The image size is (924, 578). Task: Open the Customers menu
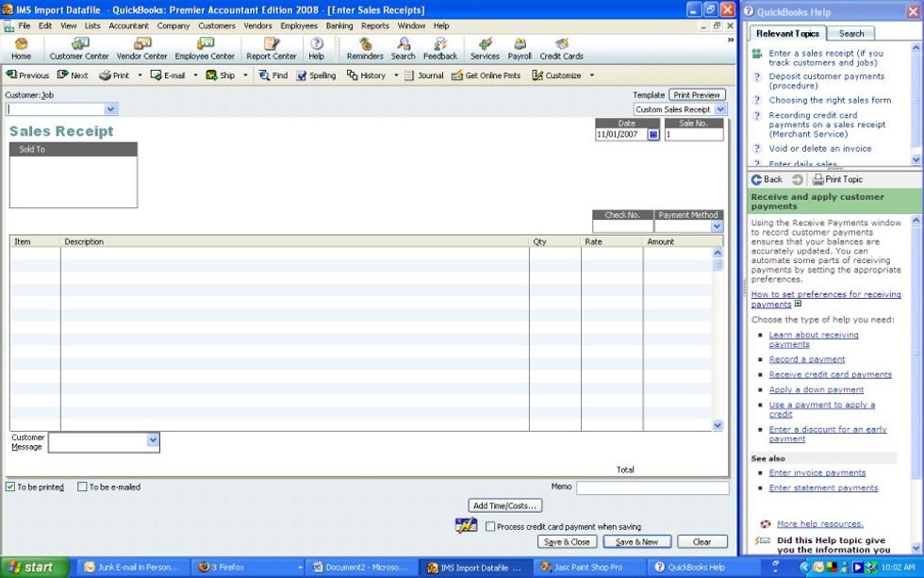pyautogui.click(x=216, y=25)
